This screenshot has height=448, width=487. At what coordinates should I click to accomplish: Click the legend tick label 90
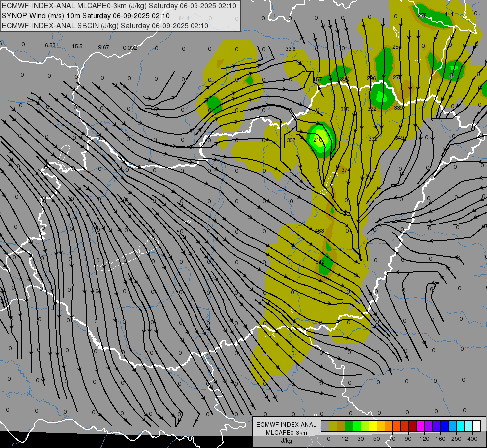408,439
